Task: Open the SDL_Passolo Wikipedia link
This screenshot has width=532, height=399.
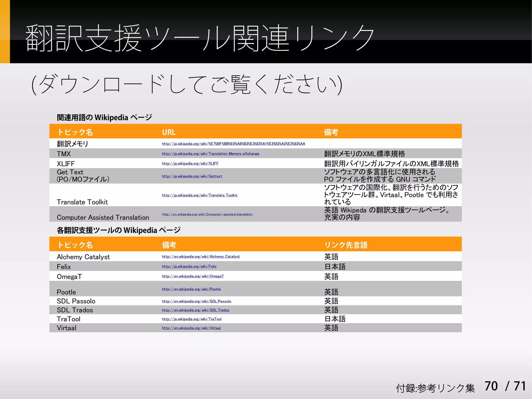Action: point(196,301)
